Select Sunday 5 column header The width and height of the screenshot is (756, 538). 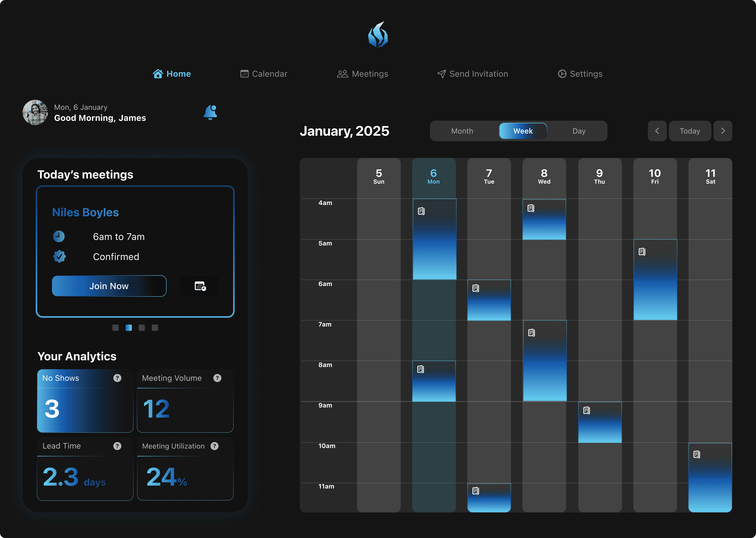click(379, 177)
